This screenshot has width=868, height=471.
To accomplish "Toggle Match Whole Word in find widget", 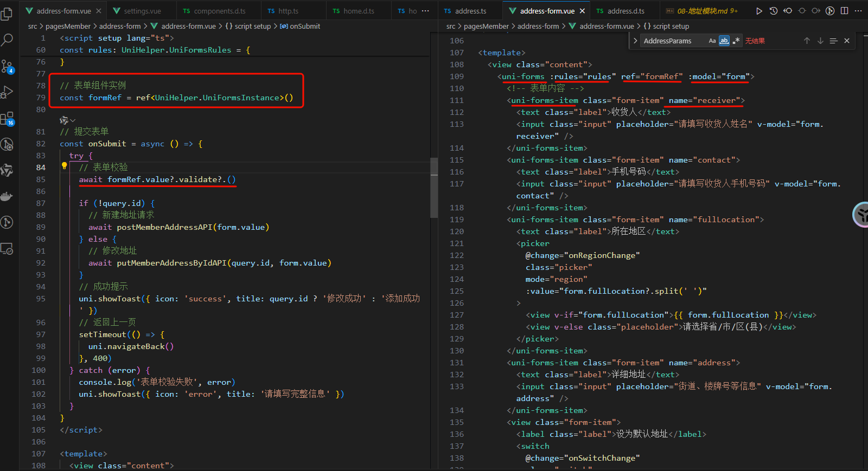I will pyautogui.click(x=724, y=41).
